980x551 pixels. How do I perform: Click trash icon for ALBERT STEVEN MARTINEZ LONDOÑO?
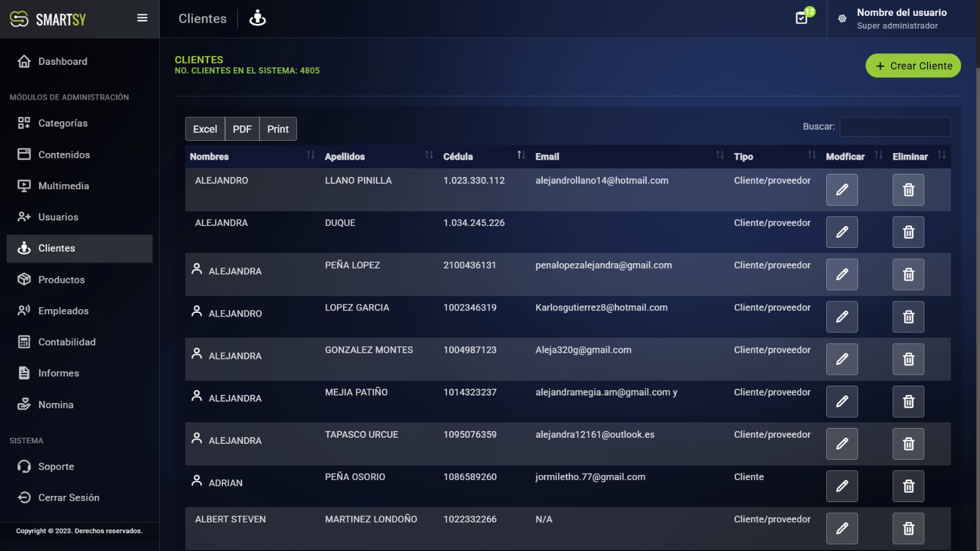tap(908, 528)
